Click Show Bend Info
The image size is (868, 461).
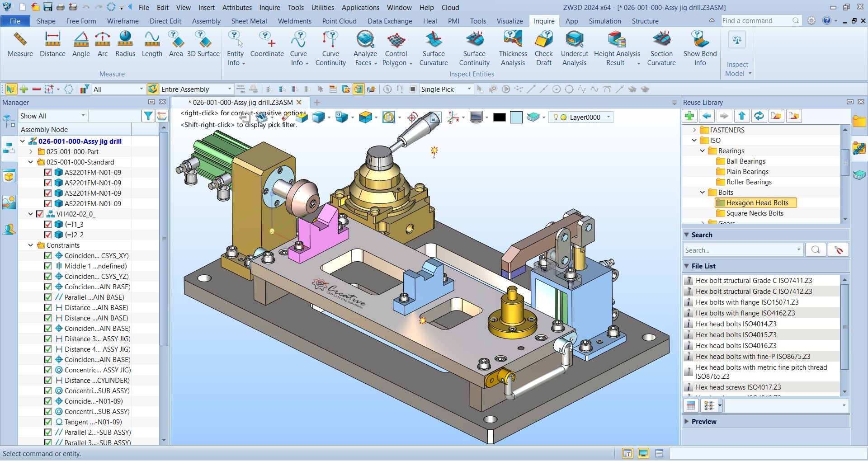coord(700,49)
